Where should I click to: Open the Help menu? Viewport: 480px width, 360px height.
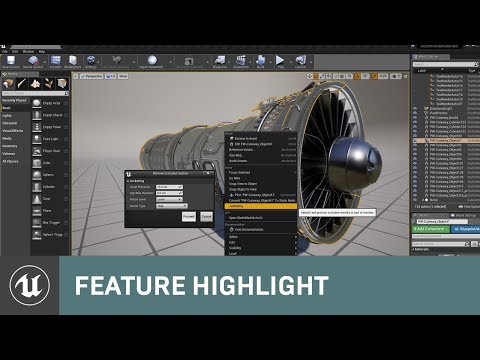[x=42, y=52]
